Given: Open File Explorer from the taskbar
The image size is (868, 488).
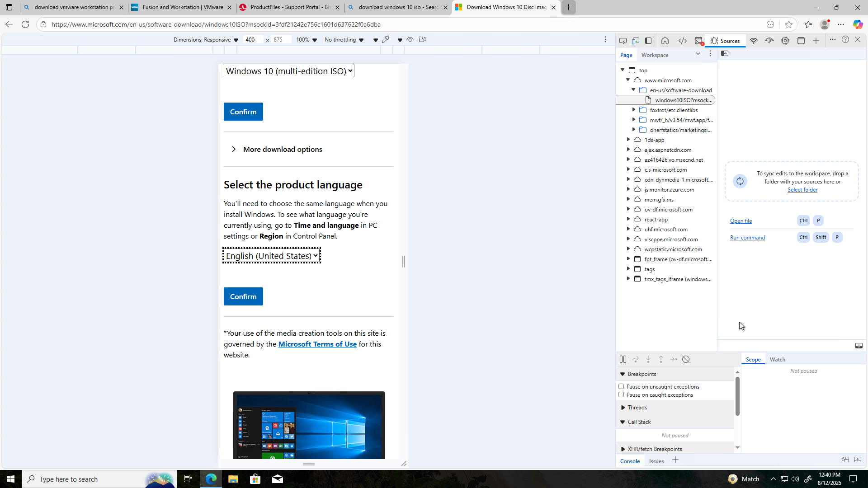Looking at the screenshot, I should [233, 479].
